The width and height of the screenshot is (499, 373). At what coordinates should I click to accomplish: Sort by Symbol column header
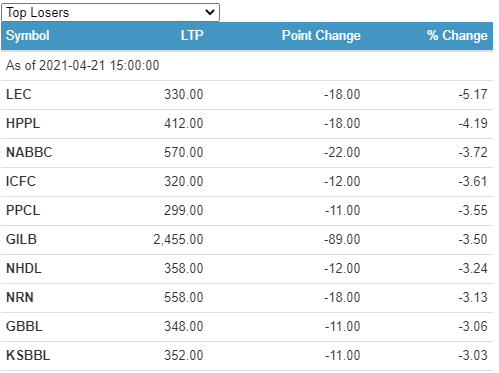click(28, 36)
